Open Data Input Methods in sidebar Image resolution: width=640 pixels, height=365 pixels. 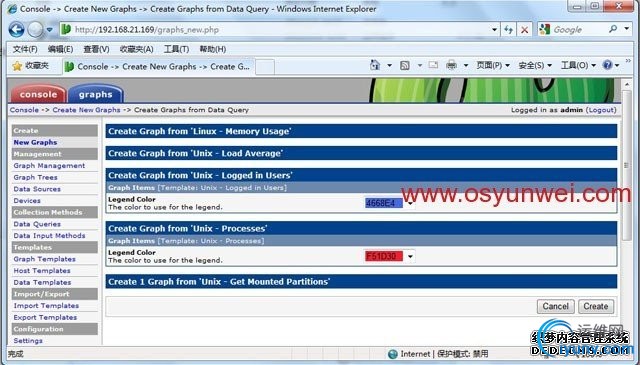point(49,236)
